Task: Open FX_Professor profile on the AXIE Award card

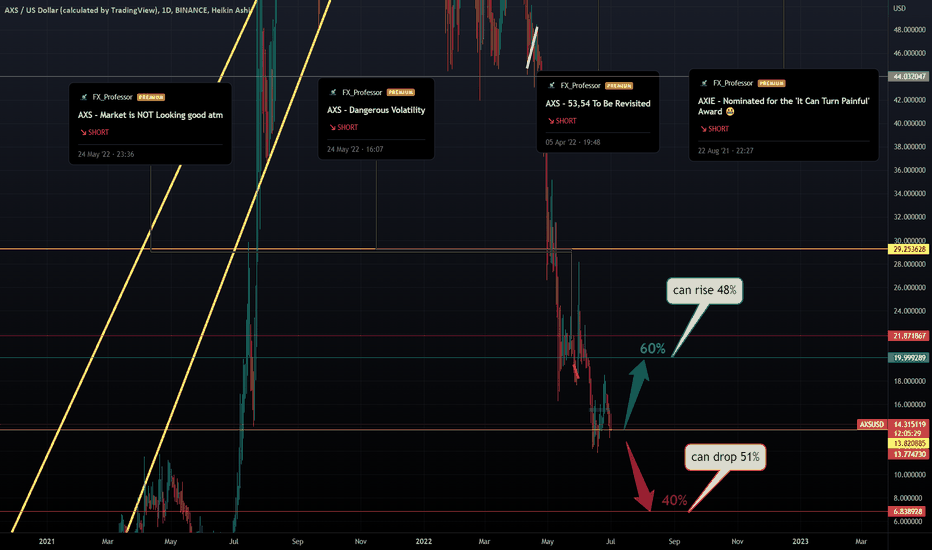Action: point(733,83)
